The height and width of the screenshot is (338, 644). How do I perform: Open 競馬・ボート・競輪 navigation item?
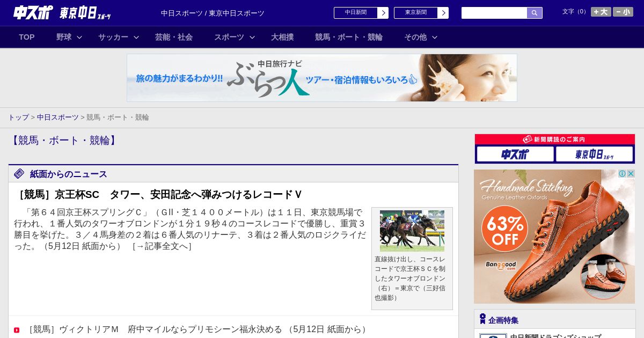349,37
